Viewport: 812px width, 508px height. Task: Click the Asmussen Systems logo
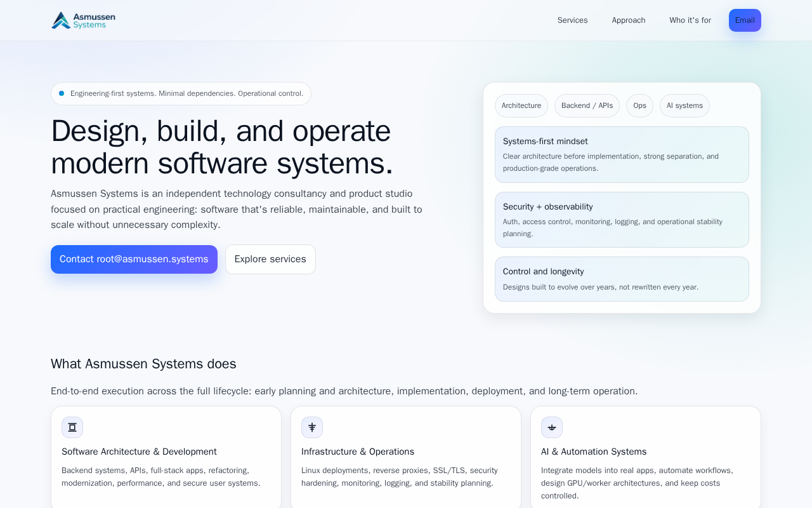point(83,20)
